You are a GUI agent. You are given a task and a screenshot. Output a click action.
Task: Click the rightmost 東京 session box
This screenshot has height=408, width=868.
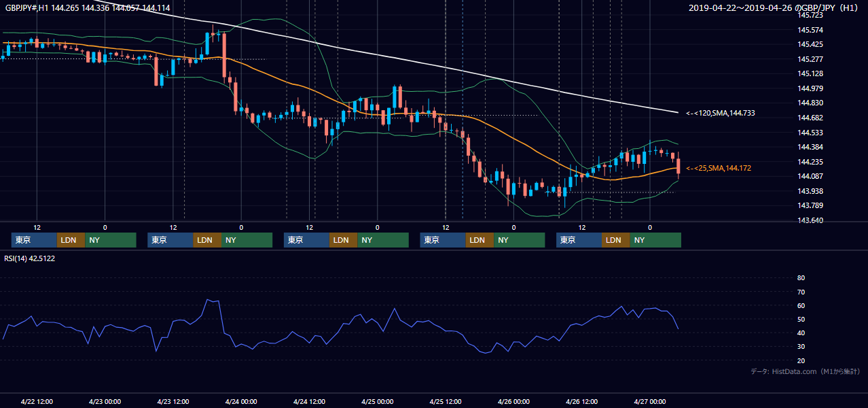[x=579, y=240]
